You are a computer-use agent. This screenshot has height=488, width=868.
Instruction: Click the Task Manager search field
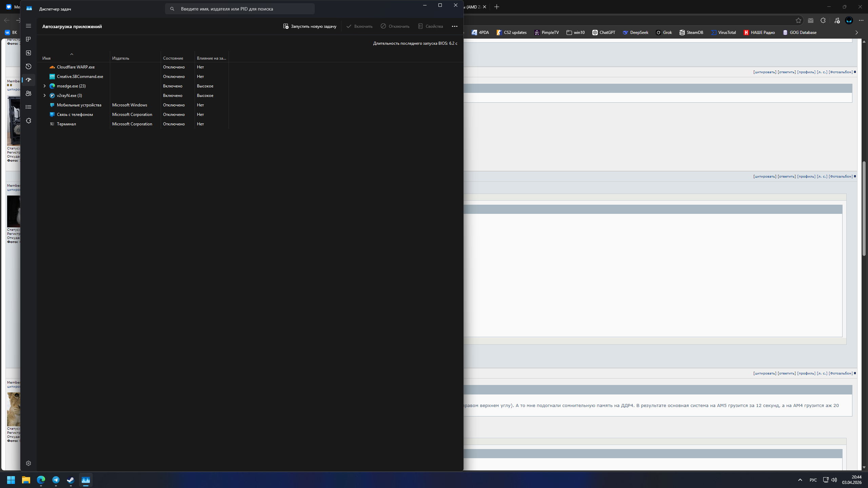pyautogui.click(x=240, y=9)
